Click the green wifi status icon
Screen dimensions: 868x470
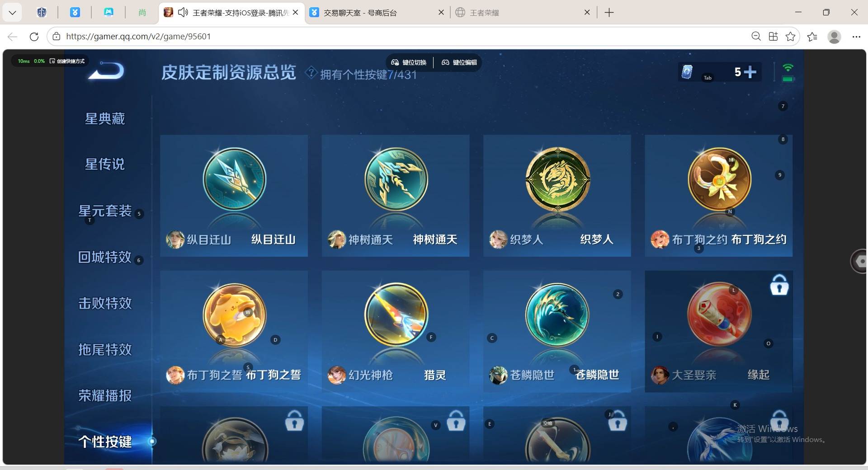pos(788,68)
